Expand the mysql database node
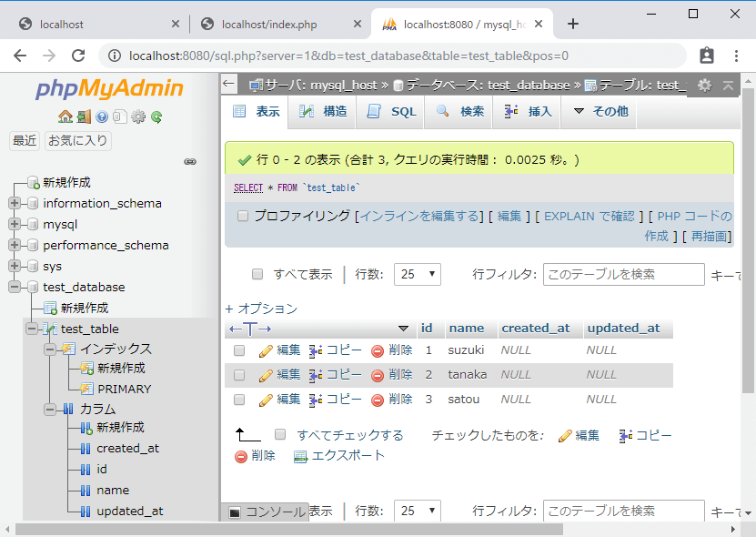756x537 pixels. 15,224
